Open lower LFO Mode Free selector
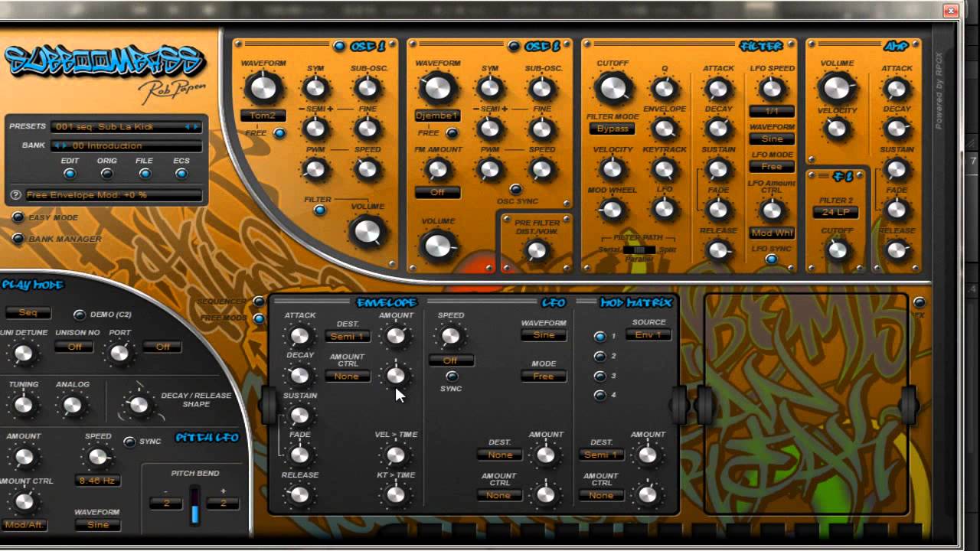This screenshot has height=551, width=980. 544,376
